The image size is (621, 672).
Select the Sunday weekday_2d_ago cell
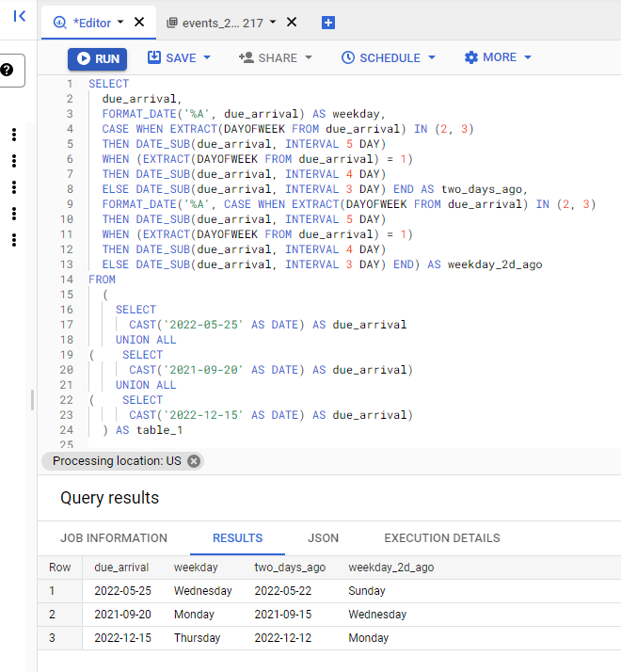coord(366,591)
